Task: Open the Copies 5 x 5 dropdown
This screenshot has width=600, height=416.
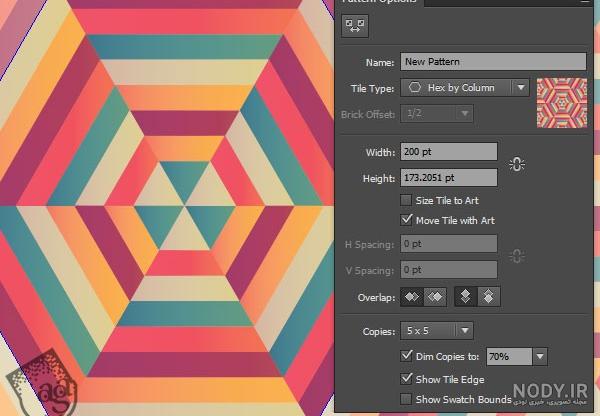Action: pos(437,331)
